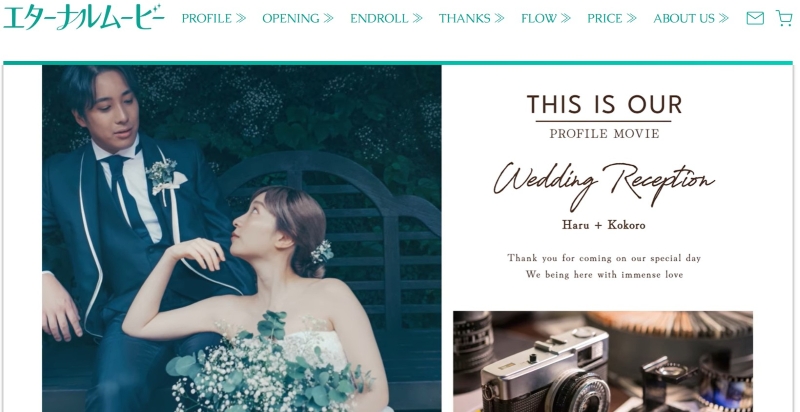Screen dimensions: 800x412
Task: Click the double chevron beside ABOUT US
Action: point(723,18)
